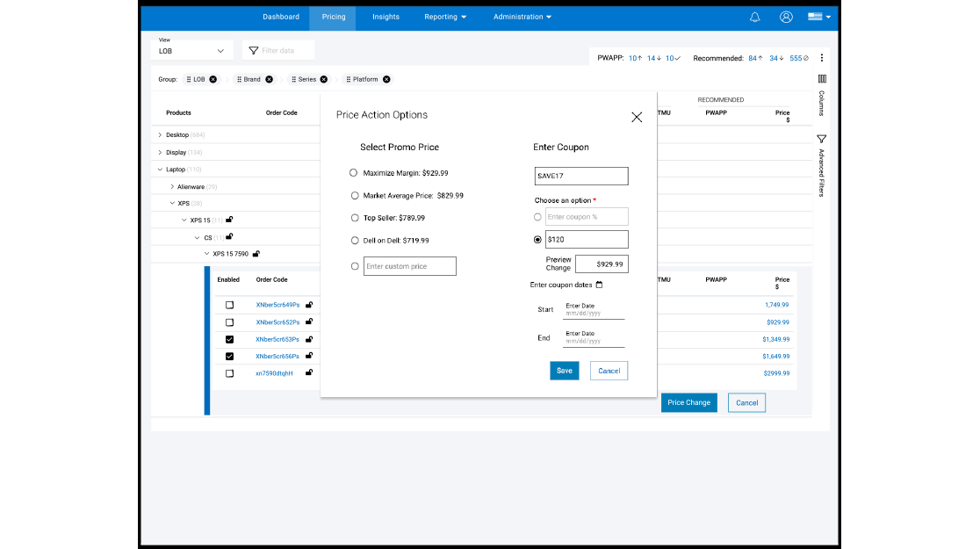Select the custom price radio button
Image resolution: width=980 pixels, height=549 pixels.
pos(355,266)
